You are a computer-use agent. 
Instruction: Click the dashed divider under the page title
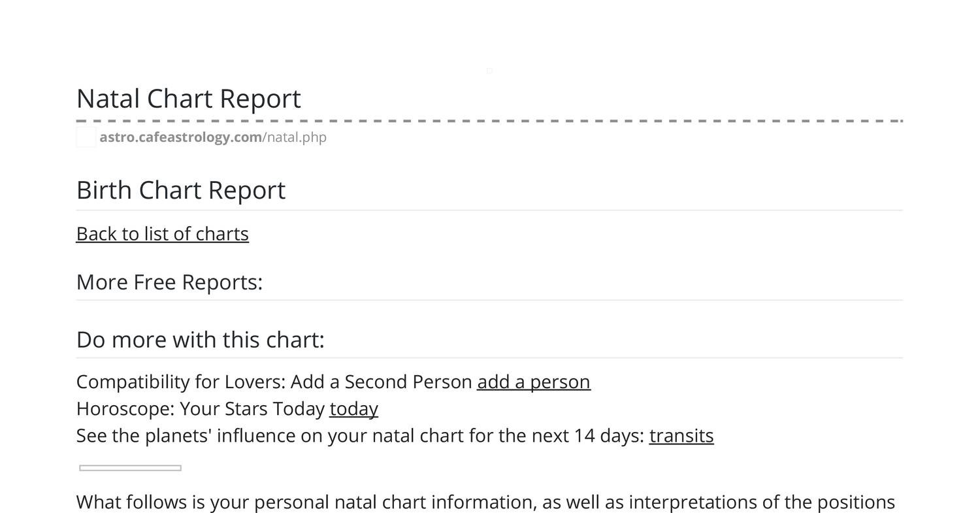point(489,121)
